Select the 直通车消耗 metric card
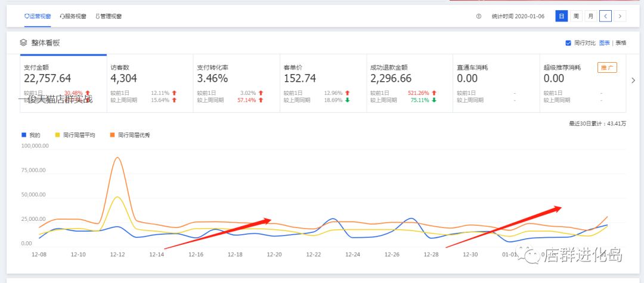 (x=496, y=84)
